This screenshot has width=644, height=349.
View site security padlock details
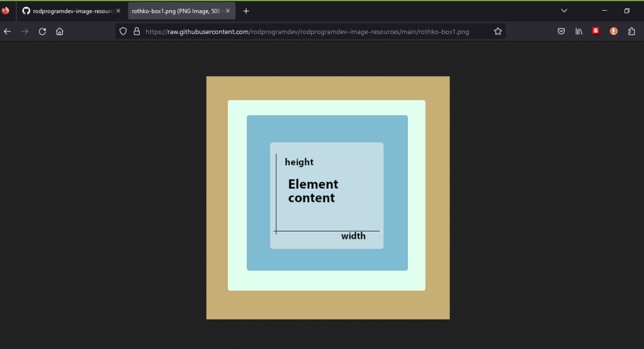point(137,31)
